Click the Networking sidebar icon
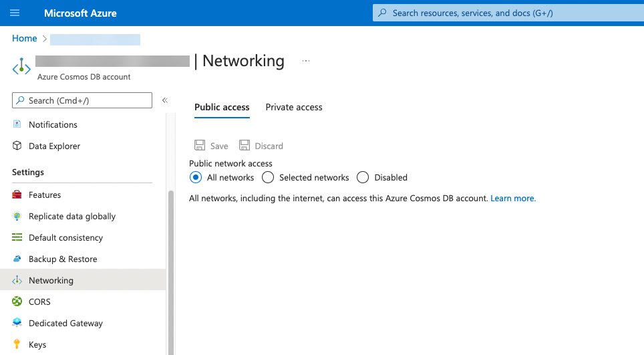This screenshot has width=644, height=355. pyautogui.click(x=17, y=280)
